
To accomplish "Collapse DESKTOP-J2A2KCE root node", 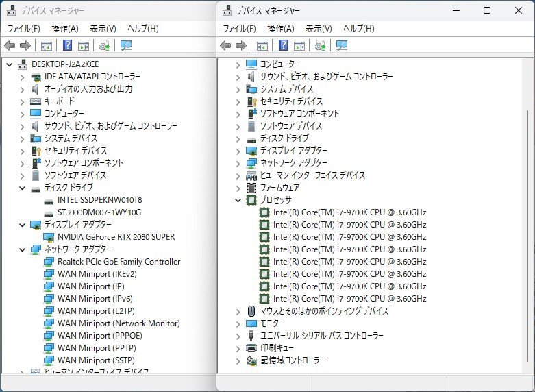I will (10, 64).
